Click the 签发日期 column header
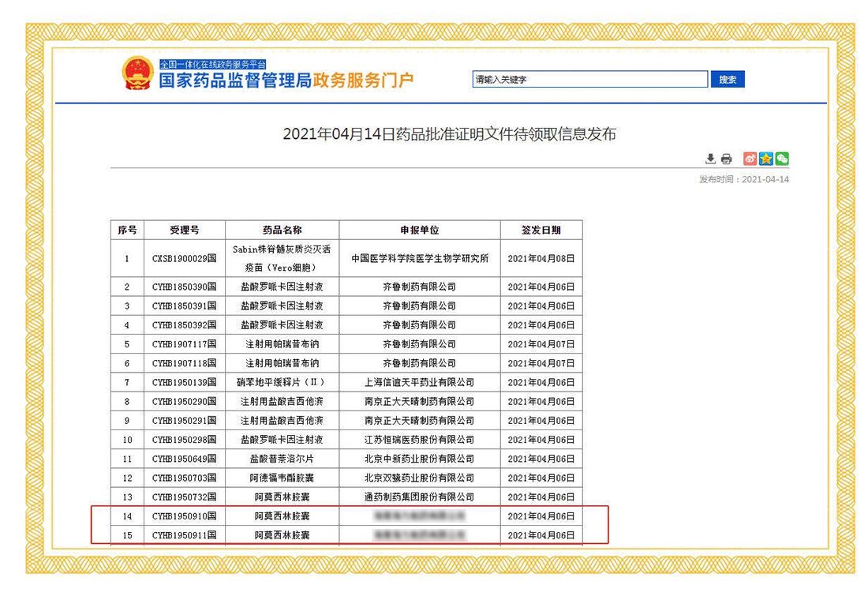Image resolution: width=868 pixels, height=596 pixels. click(541, 230)
